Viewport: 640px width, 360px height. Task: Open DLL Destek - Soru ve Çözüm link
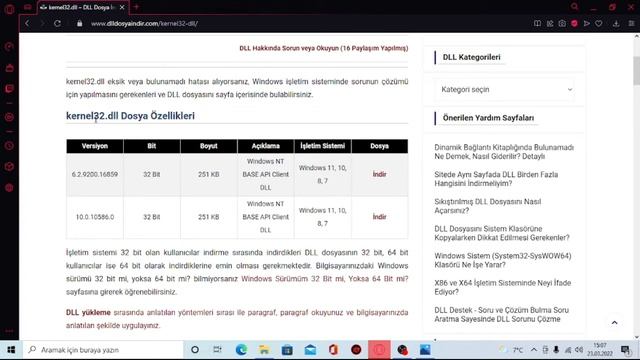501,315
